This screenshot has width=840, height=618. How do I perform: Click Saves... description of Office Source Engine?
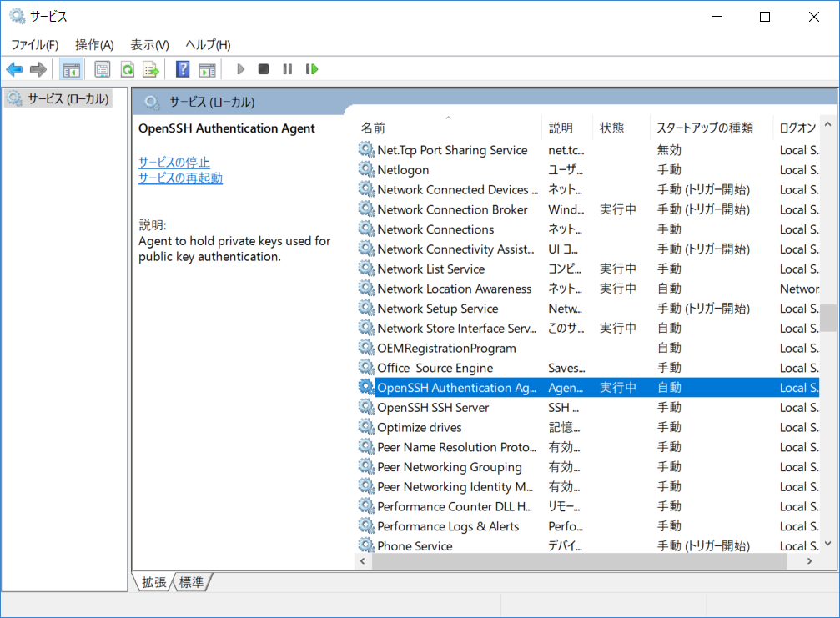(x=566, y=368)
